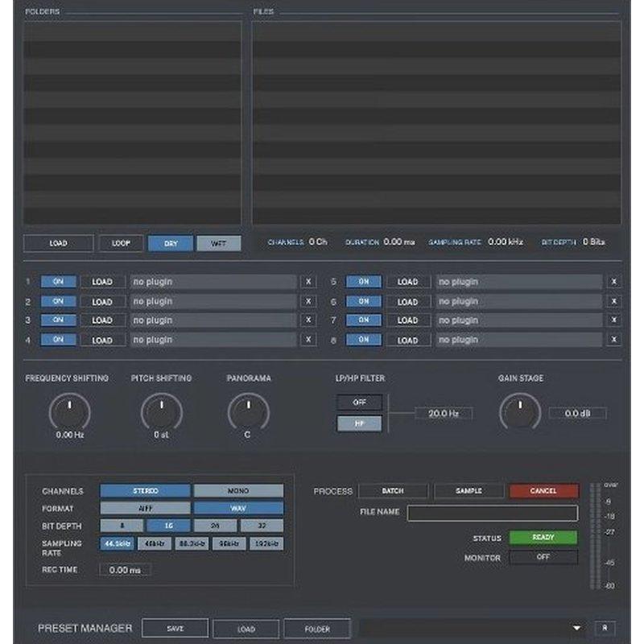
Task: Set sampling rate to 44.1kHz
Action: [x=117, y=543]
